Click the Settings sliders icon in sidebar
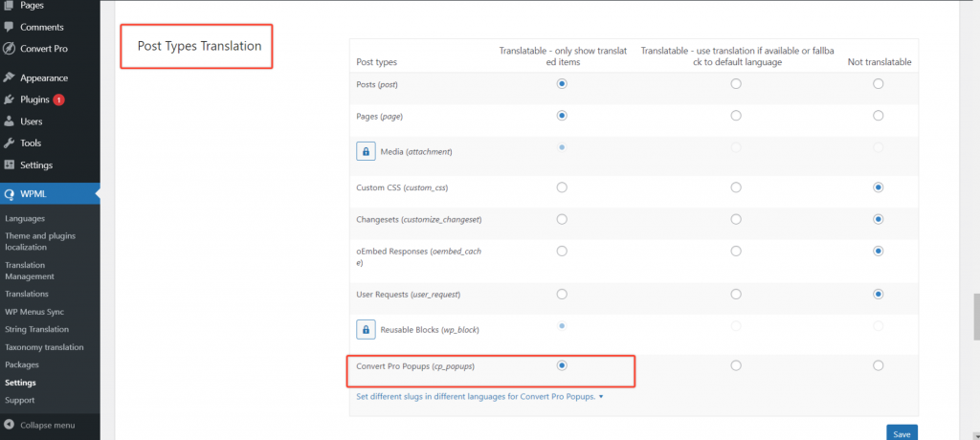 9,165
